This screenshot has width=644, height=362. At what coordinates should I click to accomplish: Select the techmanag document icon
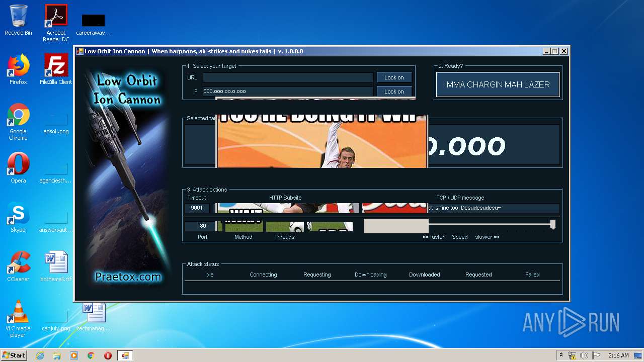[94, 316]
